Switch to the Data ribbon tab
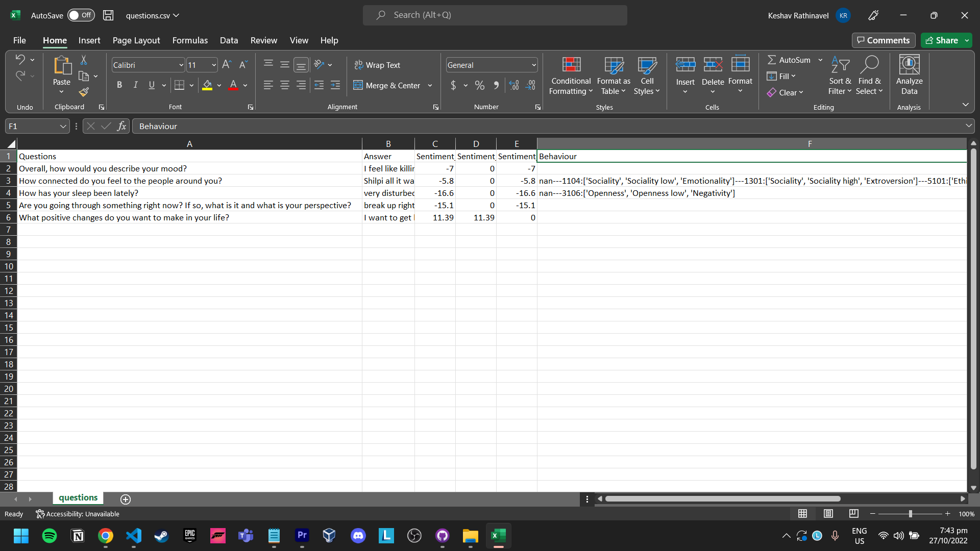 click(x=229, y=40)
